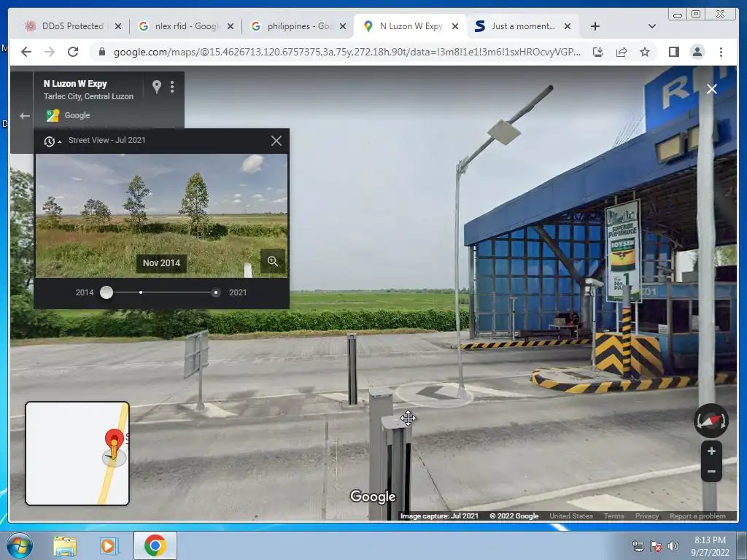Image resolution: width=747 pixels, height=560 pixels.
Task: Click the Nov 2014 preview thumbnail
Action: 161,215
